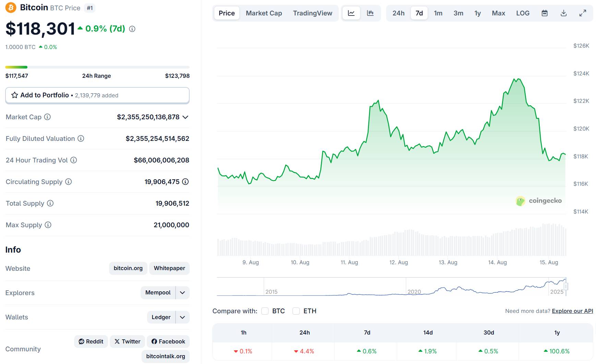This screenshot has width=596, height=364.
Task: Open the Whitepaper link
Action: [x=169, y=268]
